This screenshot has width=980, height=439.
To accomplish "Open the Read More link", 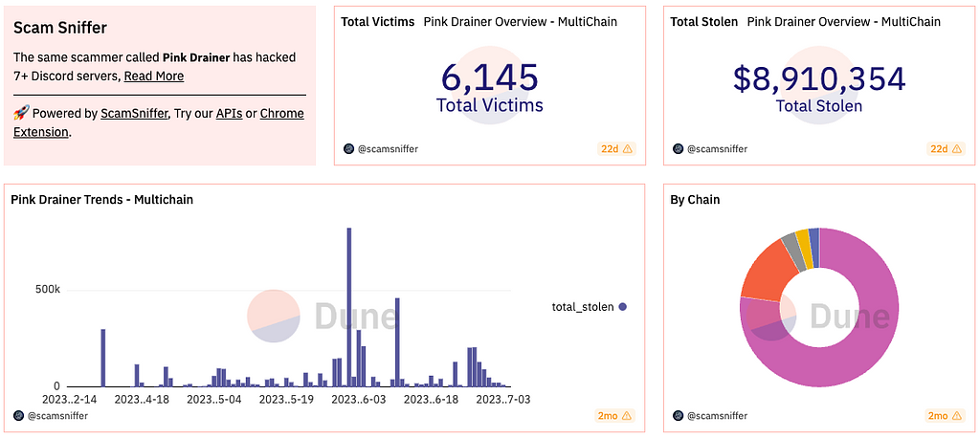I will click(153, 77).
